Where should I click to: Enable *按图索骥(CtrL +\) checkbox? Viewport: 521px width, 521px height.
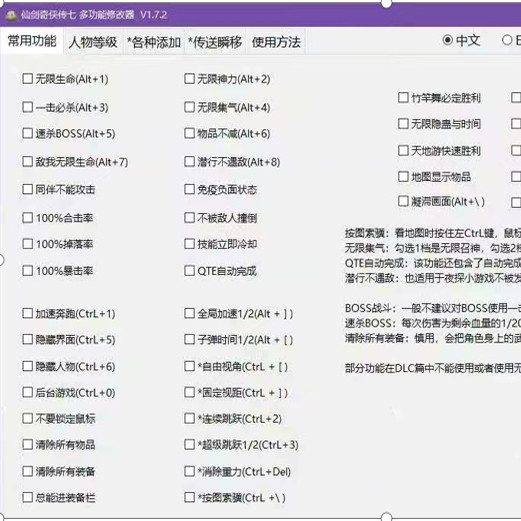189,498
